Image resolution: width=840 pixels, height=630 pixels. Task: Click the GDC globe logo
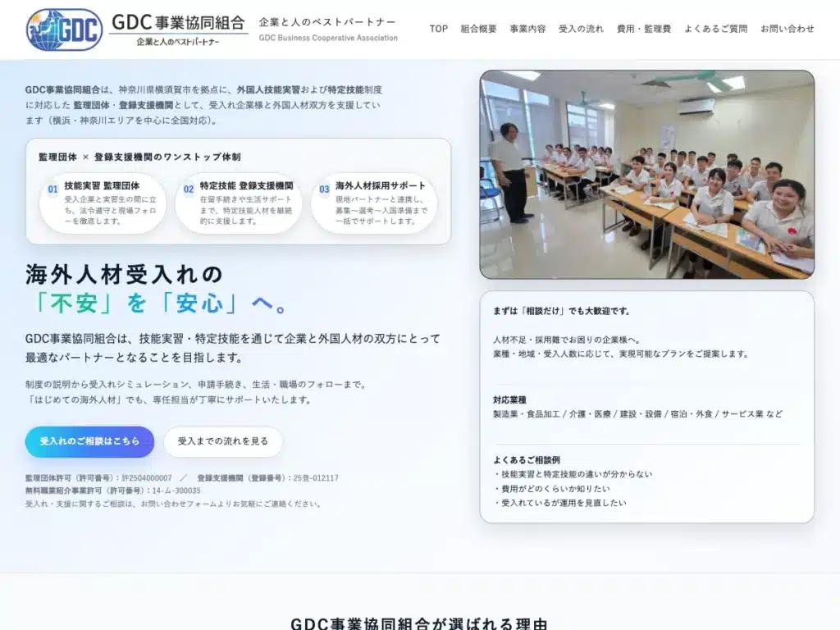[64, 30]
